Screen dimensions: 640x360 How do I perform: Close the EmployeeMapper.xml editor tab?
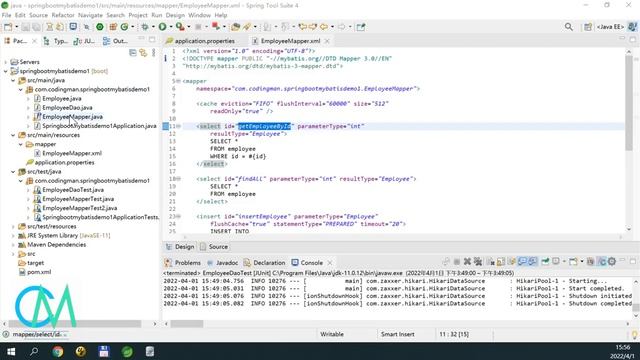pyautogui.click(x=327, y=41)
